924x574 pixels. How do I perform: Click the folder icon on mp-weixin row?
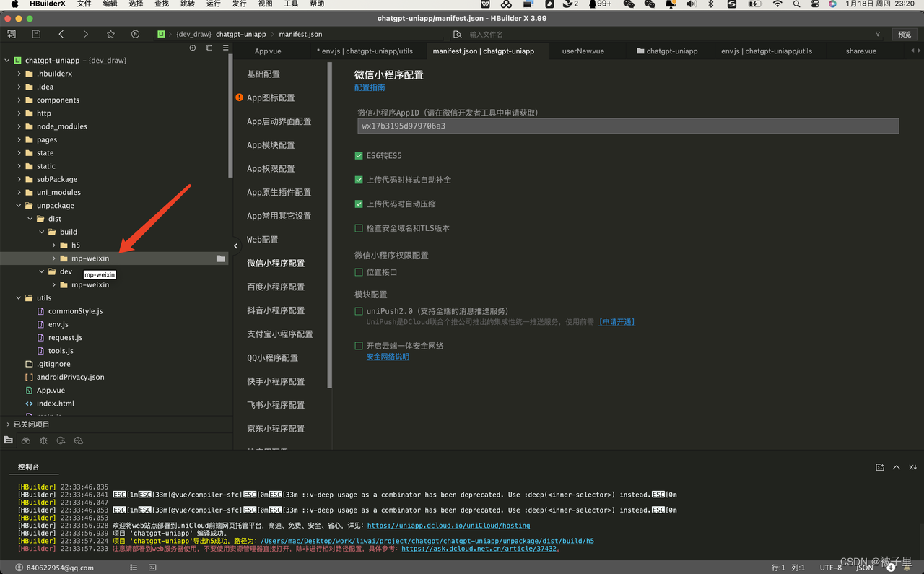pos(220,258)
